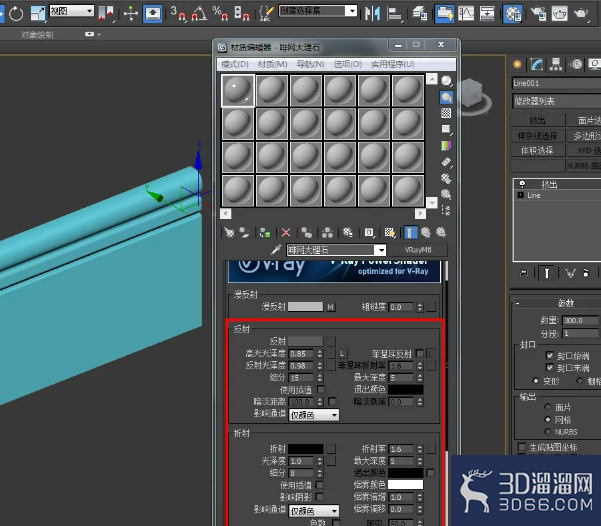Click the Reflection color swatch
The image size is (601, 526).
pyautogui.click(x=305, y=341)
